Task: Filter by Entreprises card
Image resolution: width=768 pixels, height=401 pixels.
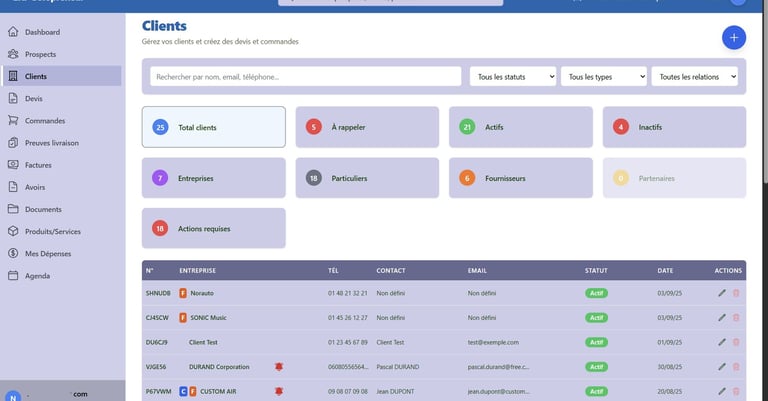Action: coord(214,178)
